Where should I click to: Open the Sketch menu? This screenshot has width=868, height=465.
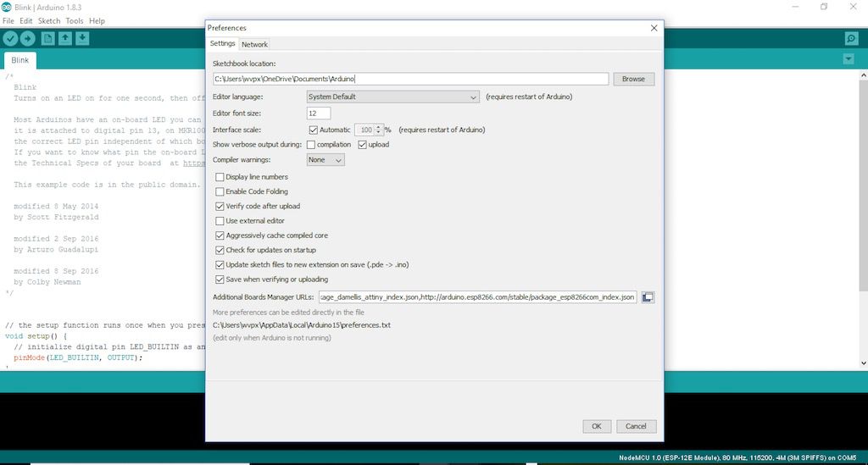tap(49, 21)
